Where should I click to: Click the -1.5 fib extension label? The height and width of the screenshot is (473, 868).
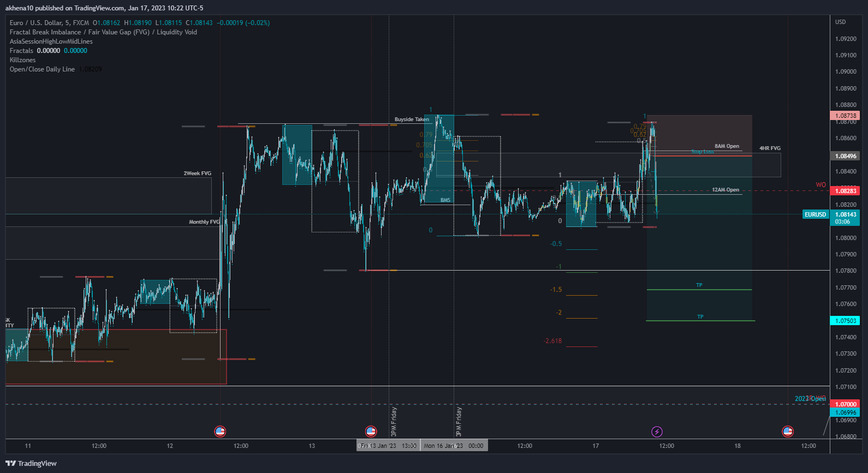pos(556,290)
